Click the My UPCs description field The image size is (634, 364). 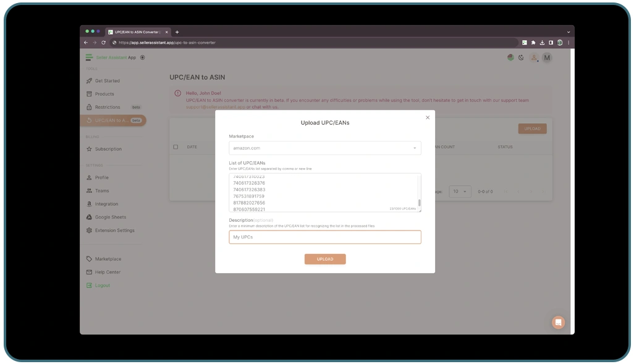(x=325, y=237)
